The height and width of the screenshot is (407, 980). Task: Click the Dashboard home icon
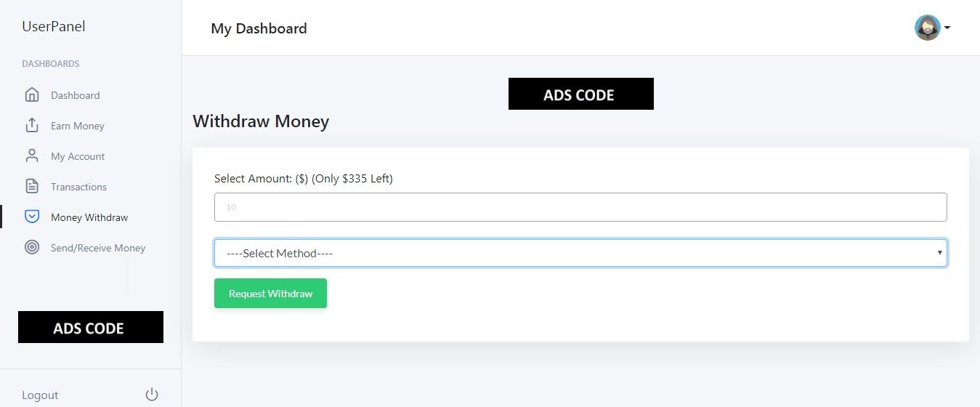[32, 94]
